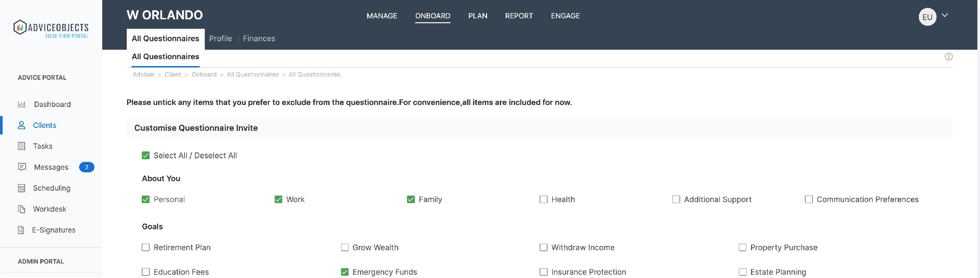Click the About You heading

tap(161, 178)
